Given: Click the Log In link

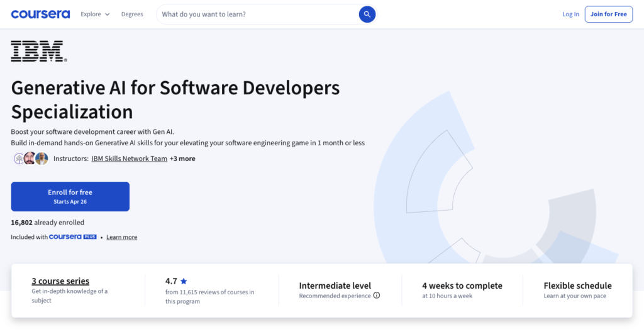Looking at the screenshot, I should click(570, 14).
